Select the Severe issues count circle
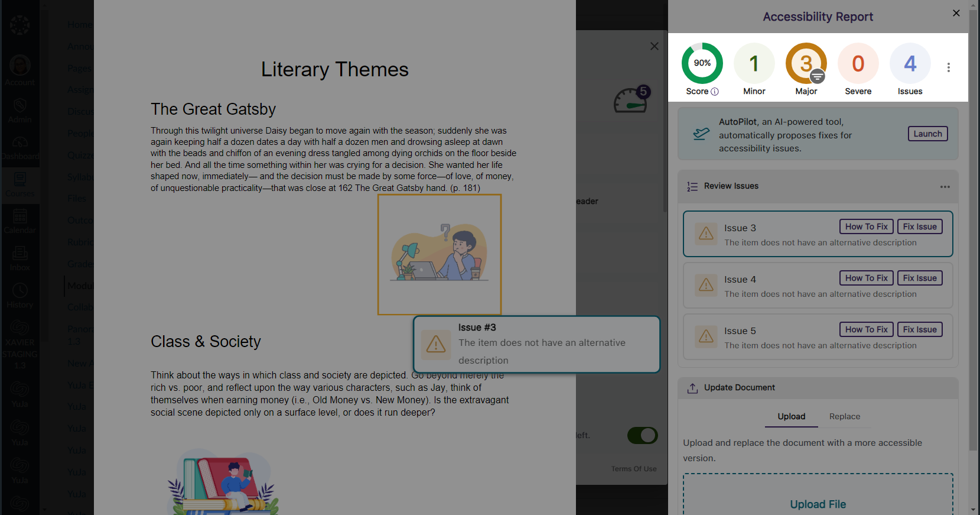The height and width of the screenshot is (515, 980). (858, 64)
